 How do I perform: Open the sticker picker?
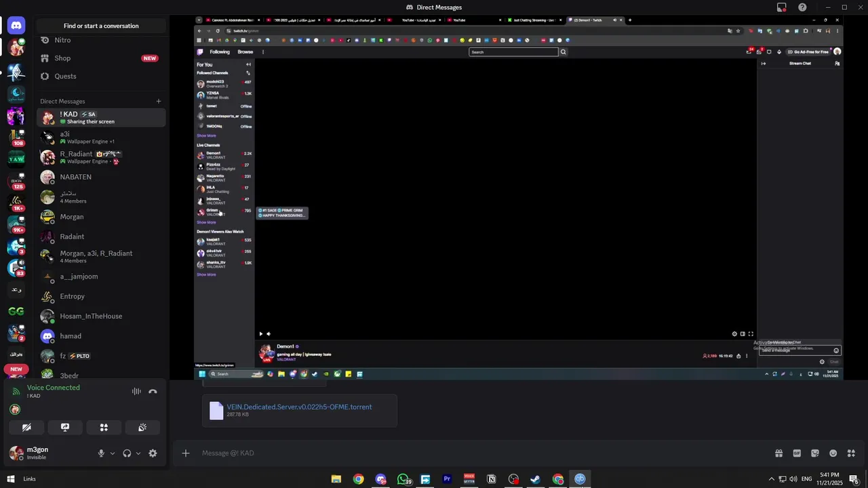(x=815, y=453)
